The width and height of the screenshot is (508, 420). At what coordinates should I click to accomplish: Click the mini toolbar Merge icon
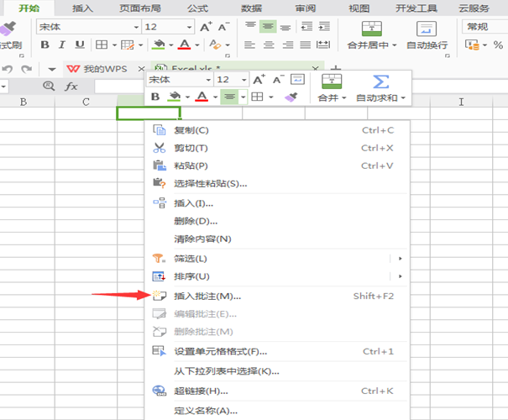332,81
